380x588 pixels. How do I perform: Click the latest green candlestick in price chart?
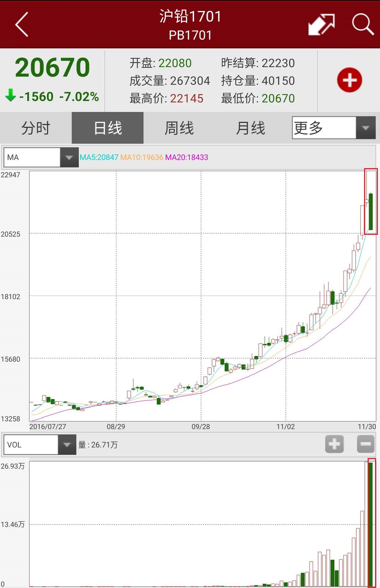pos(371,211)
